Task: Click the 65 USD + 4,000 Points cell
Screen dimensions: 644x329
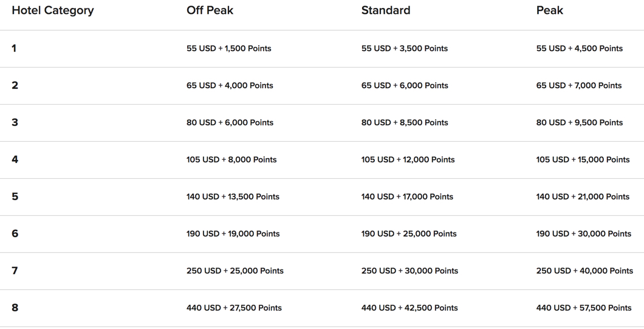Action: (230, 86)
